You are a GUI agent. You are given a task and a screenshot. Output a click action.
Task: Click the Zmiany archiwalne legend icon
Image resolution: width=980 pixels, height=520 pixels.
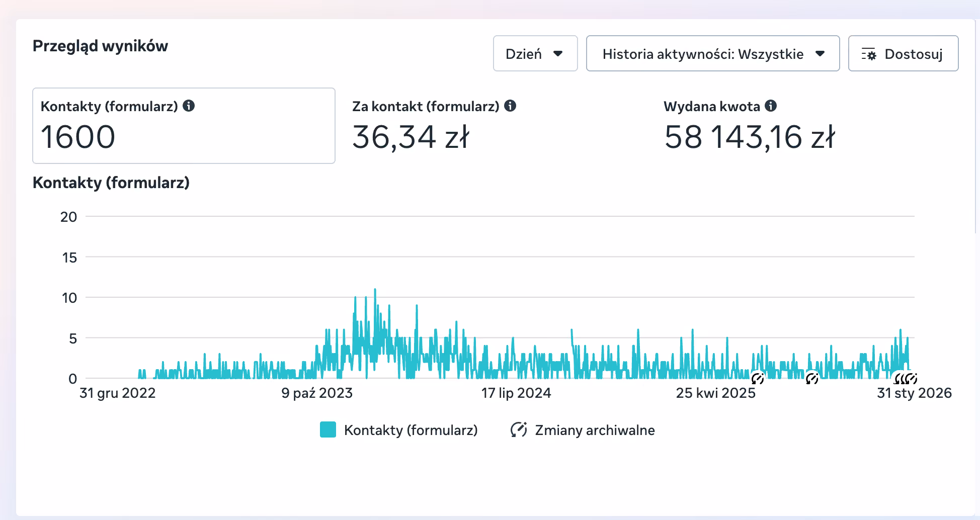pos(519,430)
